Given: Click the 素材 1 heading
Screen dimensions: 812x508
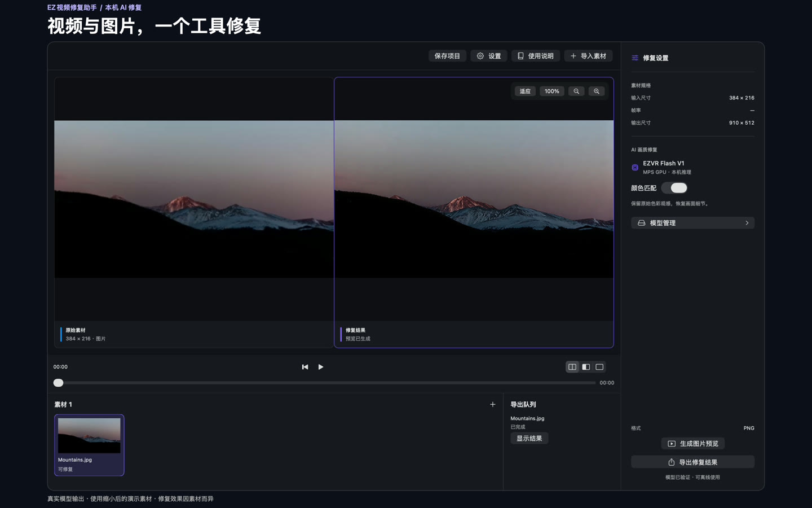Looking at the screenshot, I should point(63,405).
